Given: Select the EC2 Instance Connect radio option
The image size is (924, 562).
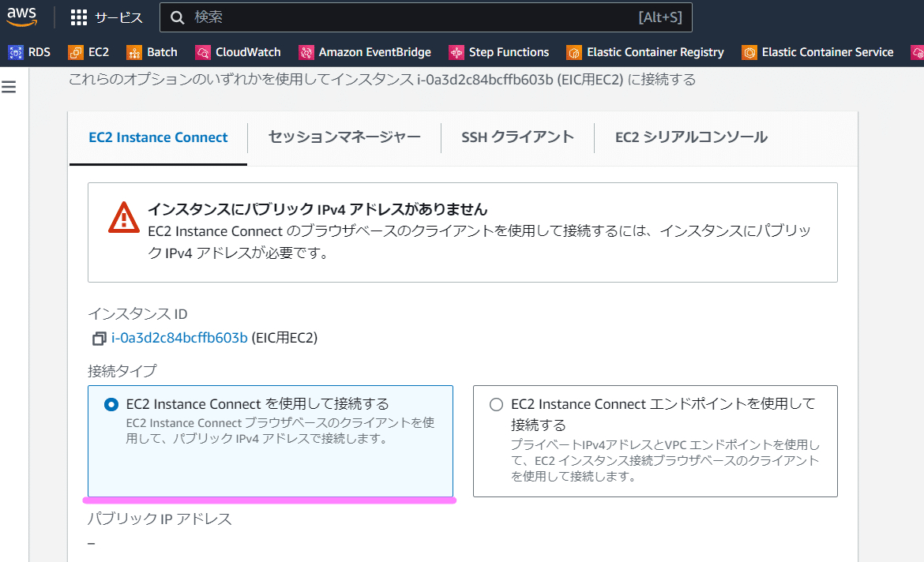Looking at the screenshot, I should (x=111, y=405).
